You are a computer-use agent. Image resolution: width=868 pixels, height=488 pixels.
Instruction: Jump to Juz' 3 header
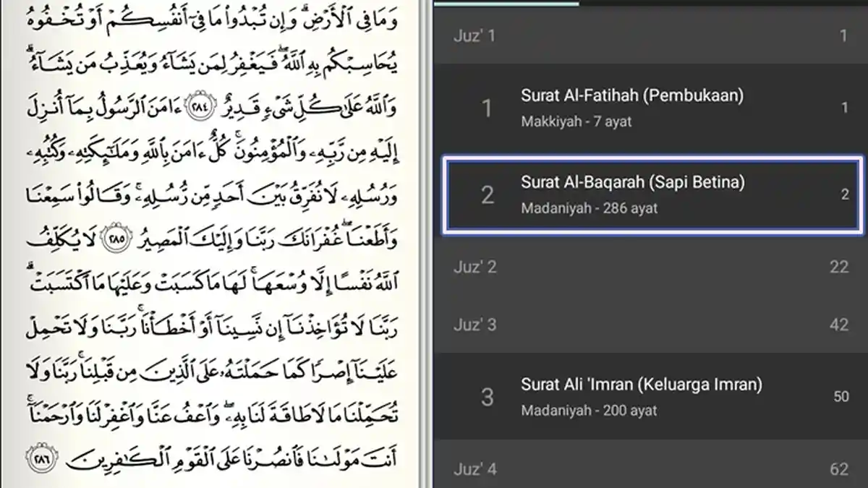click(x=650, y=325)
